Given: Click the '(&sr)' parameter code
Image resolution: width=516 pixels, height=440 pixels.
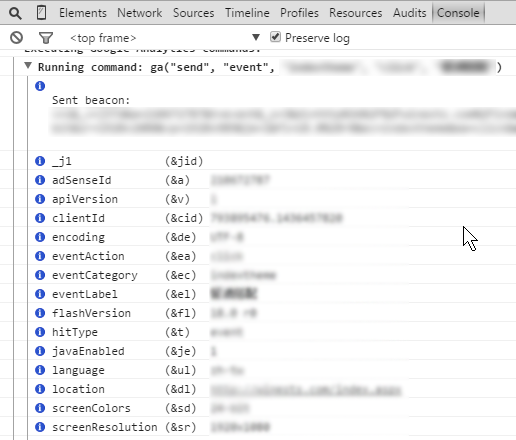Looking at the screenshot, I should click(181, 427).
